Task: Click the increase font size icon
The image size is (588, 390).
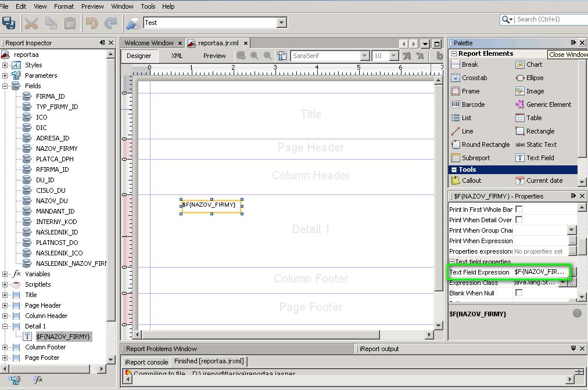Action: coord(407,56)
